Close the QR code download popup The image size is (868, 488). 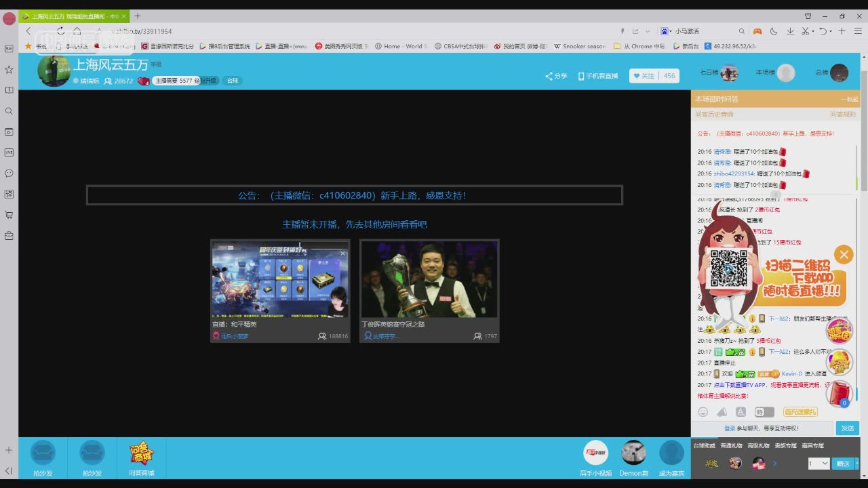pos(844,255)
